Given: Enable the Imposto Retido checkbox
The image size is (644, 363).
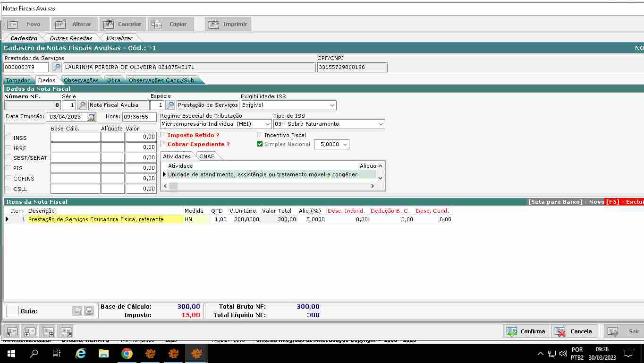Looking at the screenshot, I should tap(163, 135).
